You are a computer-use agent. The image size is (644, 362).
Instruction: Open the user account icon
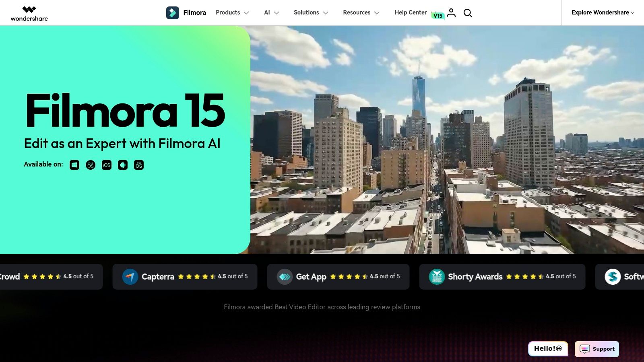coord(451,13)
